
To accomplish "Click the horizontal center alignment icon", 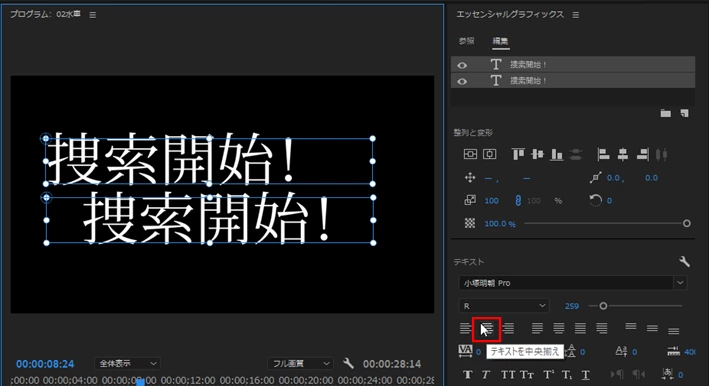I will point(490,154).
